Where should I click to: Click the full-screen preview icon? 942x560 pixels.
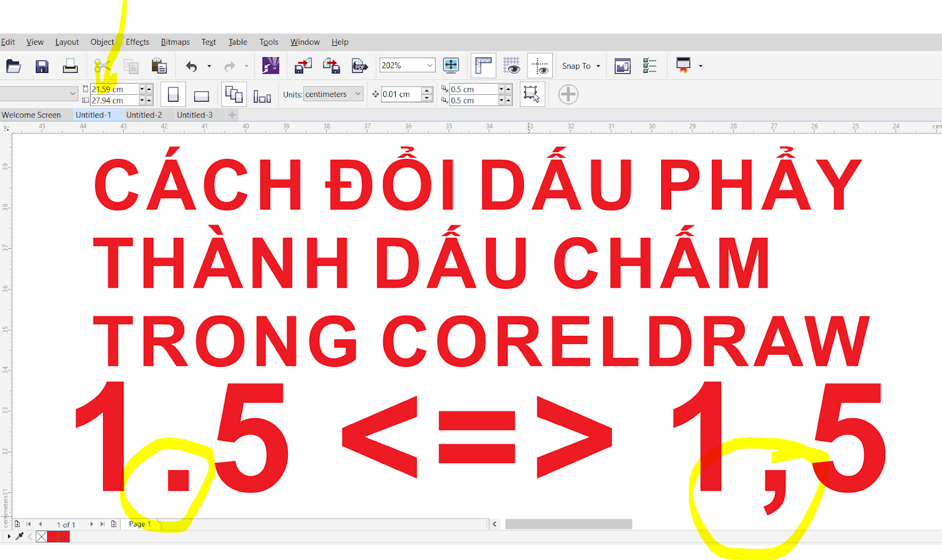tap(451, 65)
